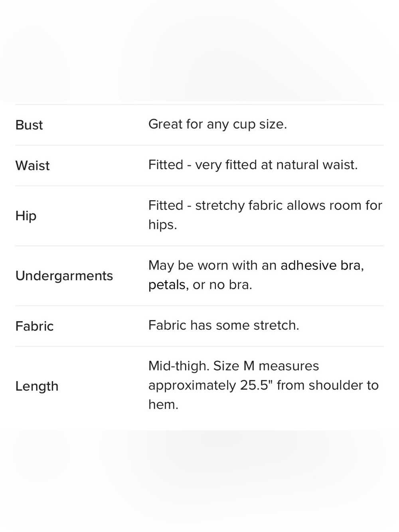399x532 pixels.
Task: Select the Fabric row label
Action: (34, 326)
